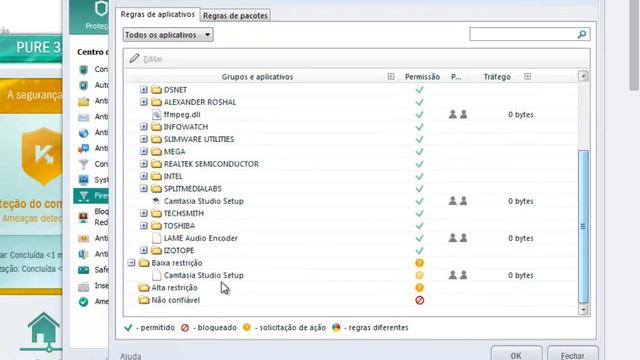640x360 pixels.
Task: Open the Todos os aplicativos dropdown
Action: pyautogui.click(x=168, y=35)
